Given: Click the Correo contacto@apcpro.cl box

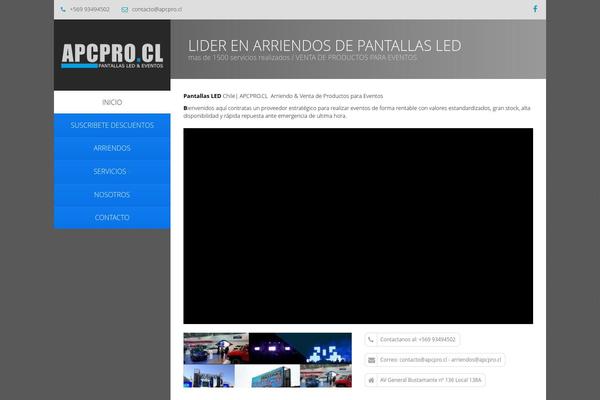Looking at the screenshot, I should point(435,360).
